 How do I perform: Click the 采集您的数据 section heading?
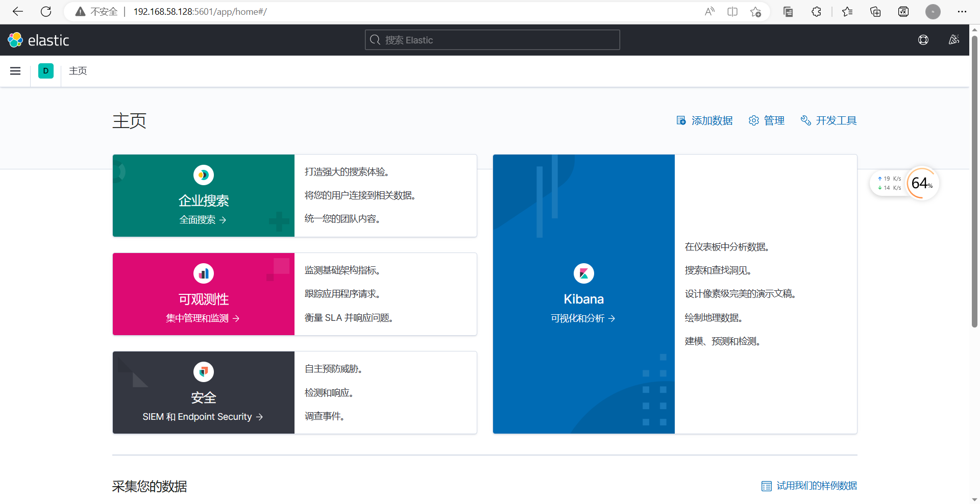(150, 486)
